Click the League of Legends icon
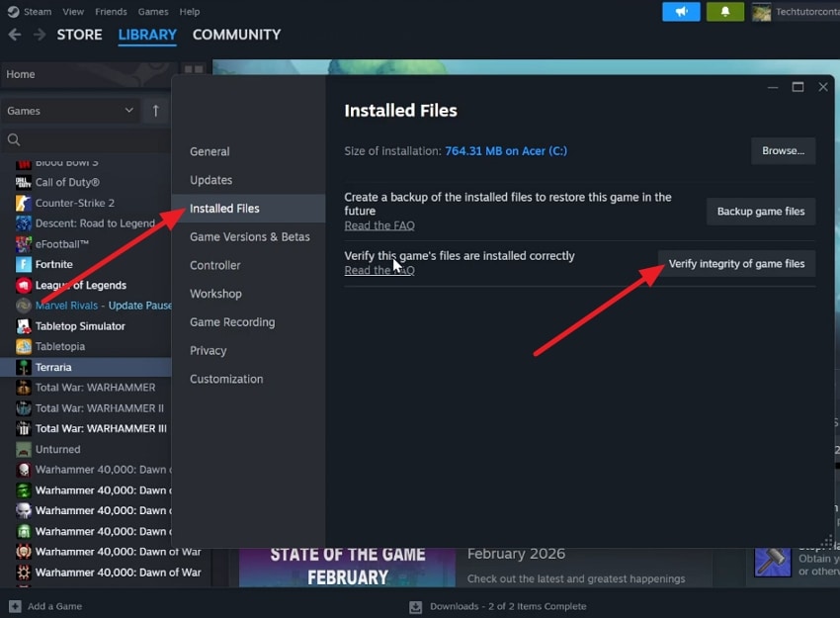Image resolution: width=840 pixels, height=618 pixels. [x=23, y=285]
